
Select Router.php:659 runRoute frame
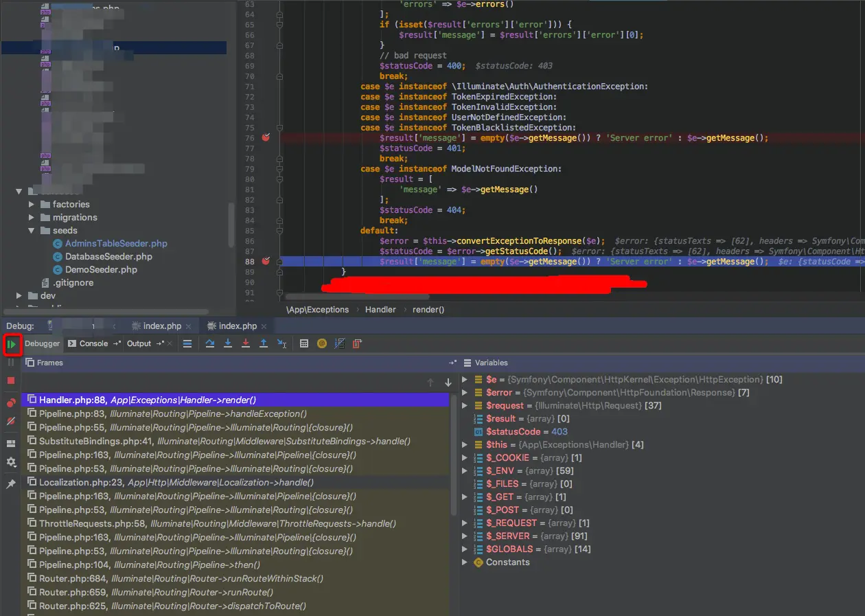pyautogui.click(x=235, y=592)
